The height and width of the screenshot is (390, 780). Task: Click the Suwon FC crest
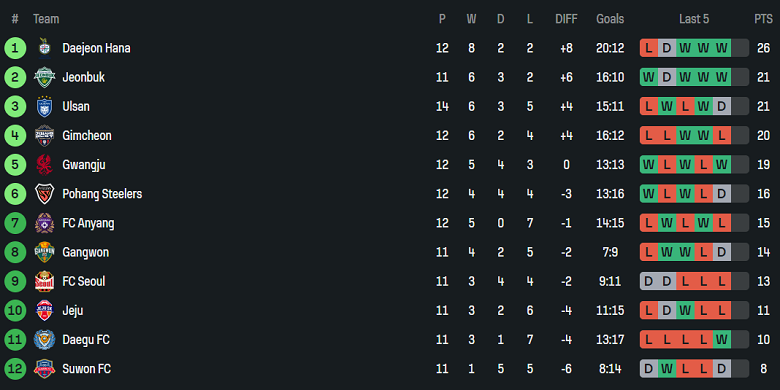pyautogui.click(x=44, y=369)
